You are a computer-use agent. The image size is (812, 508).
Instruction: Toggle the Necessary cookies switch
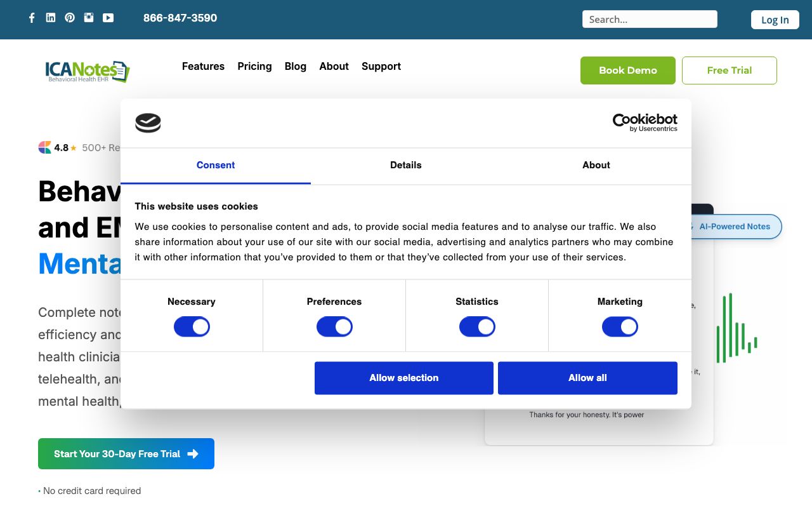point(192,327)
